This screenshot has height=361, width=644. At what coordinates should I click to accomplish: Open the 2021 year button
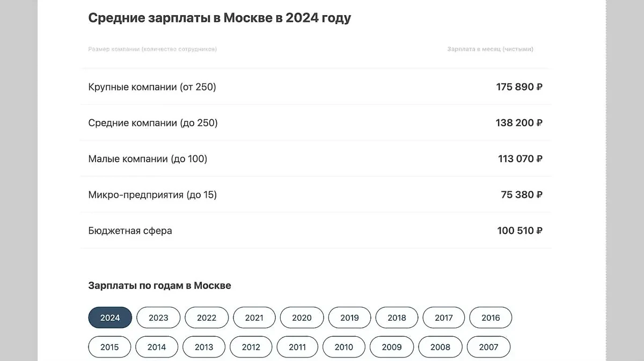[x=254, y=317]
